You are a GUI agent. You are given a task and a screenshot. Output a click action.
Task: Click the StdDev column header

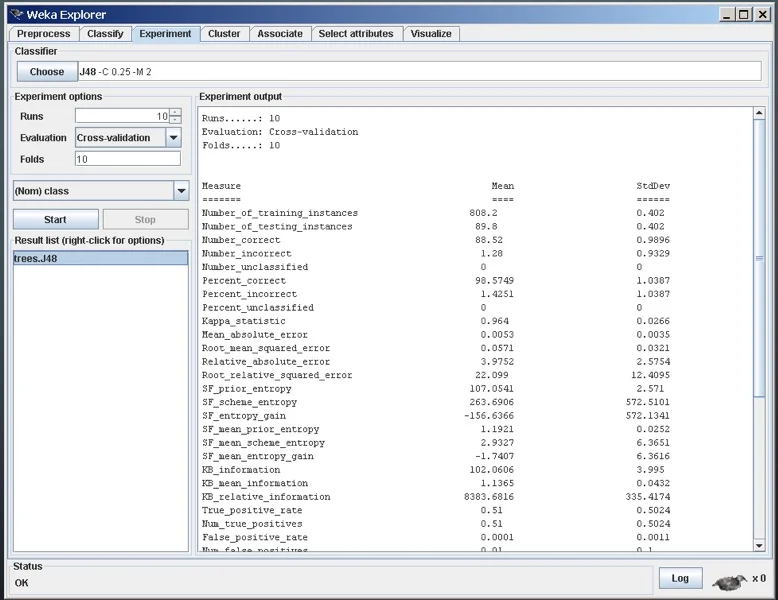coord(653,186)
